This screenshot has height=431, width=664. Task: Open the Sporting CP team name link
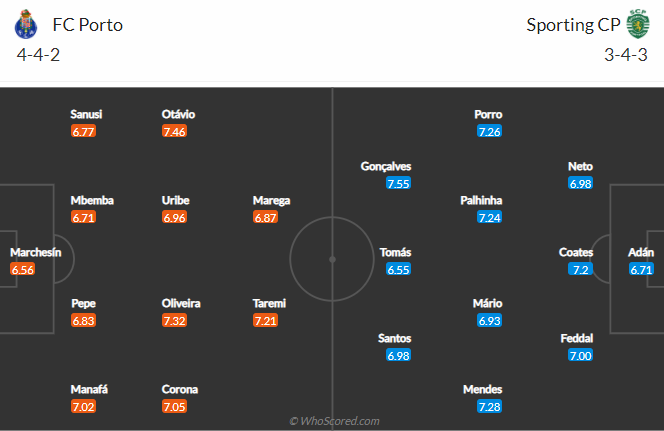(571, 24)
